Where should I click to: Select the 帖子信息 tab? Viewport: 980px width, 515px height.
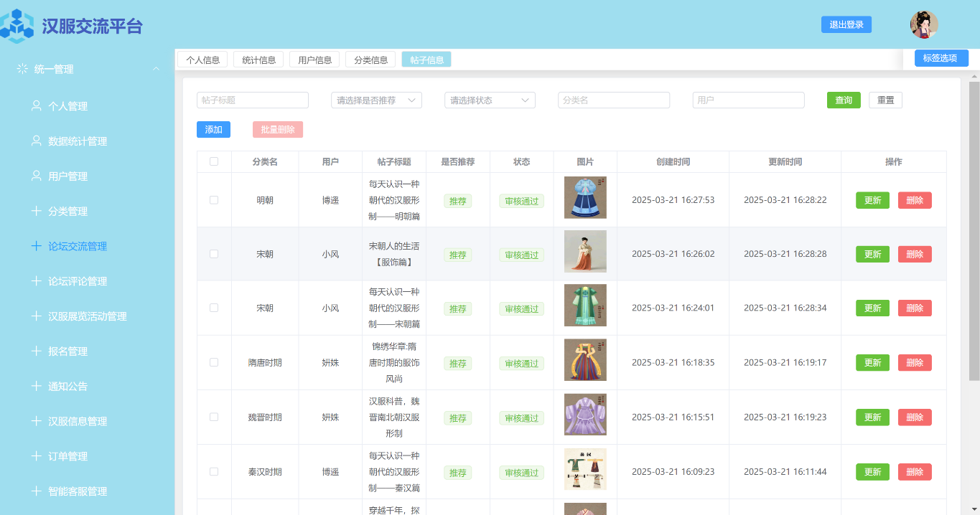426,60
